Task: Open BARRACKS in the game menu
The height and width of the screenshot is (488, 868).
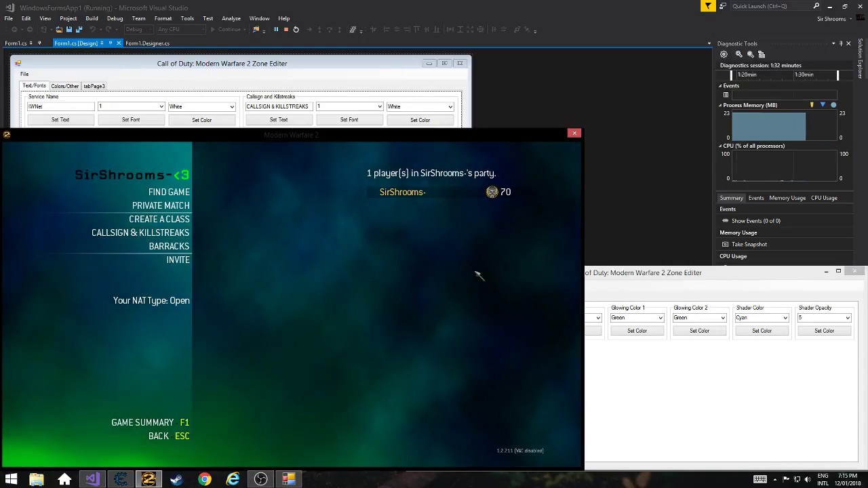Action: tap(169, 247)
